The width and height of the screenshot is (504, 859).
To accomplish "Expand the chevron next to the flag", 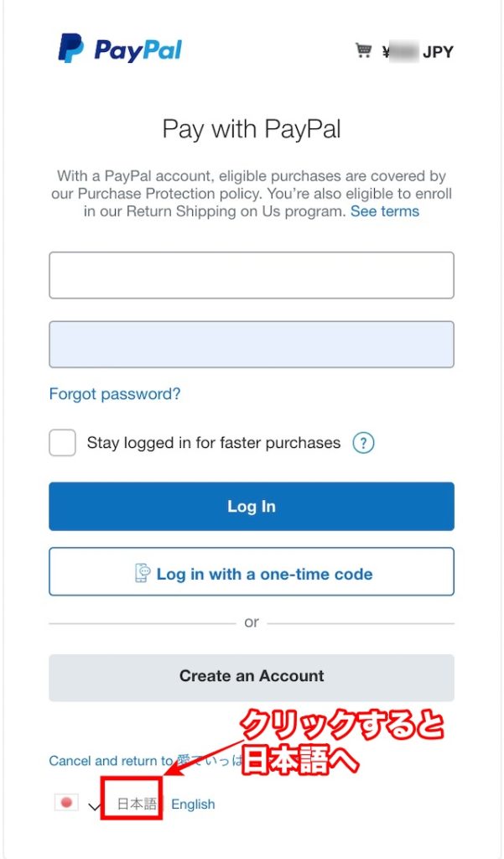I will [x=93, y=804].
